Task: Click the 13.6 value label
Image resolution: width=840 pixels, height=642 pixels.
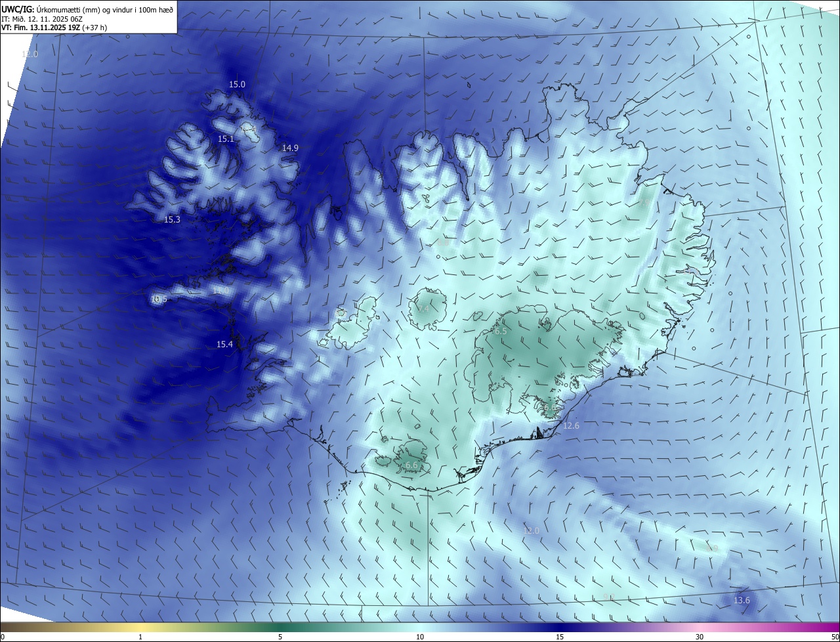Action: [742, 601]
